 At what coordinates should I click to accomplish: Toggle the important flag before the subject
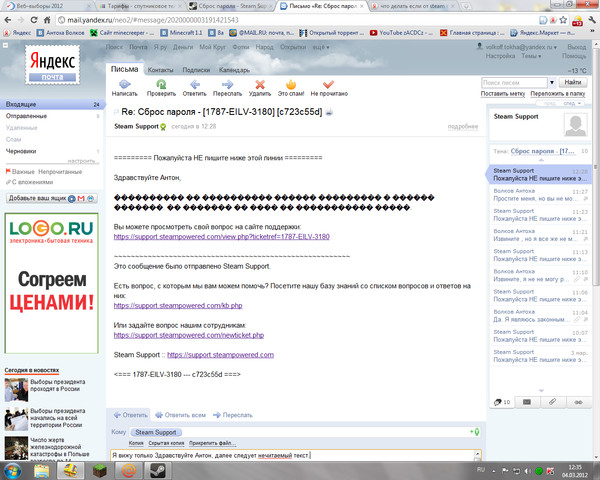pos(116,112)
